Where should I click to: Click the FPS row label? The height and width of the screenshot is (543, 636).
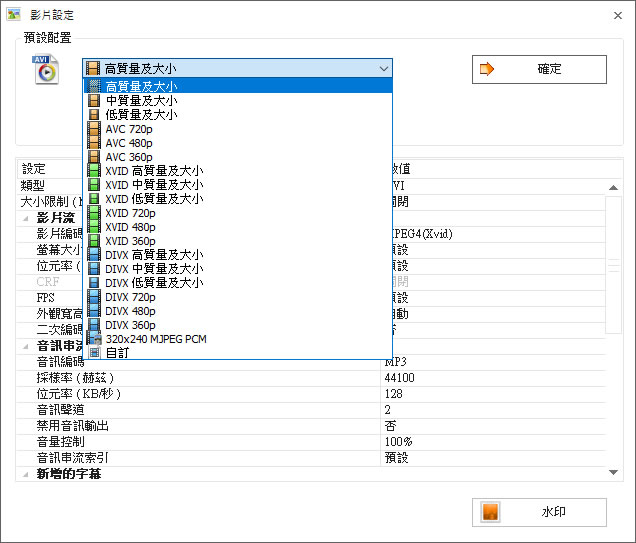click(45, 298)
